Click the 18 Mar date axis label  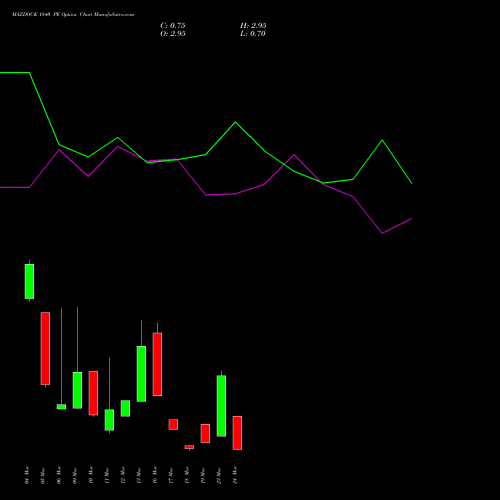(x=187, y=475)
